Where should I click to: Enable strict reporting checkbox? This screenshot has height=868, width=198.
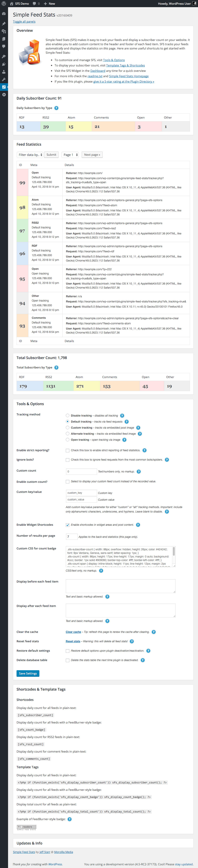(x=67, y=451)
